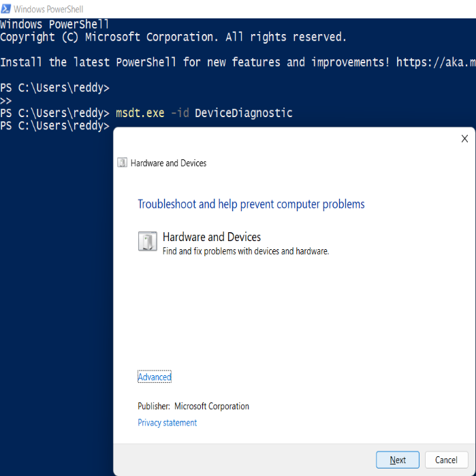
Task: Cancel the troubleshooter dialog
Action: (x=446, y=460)
